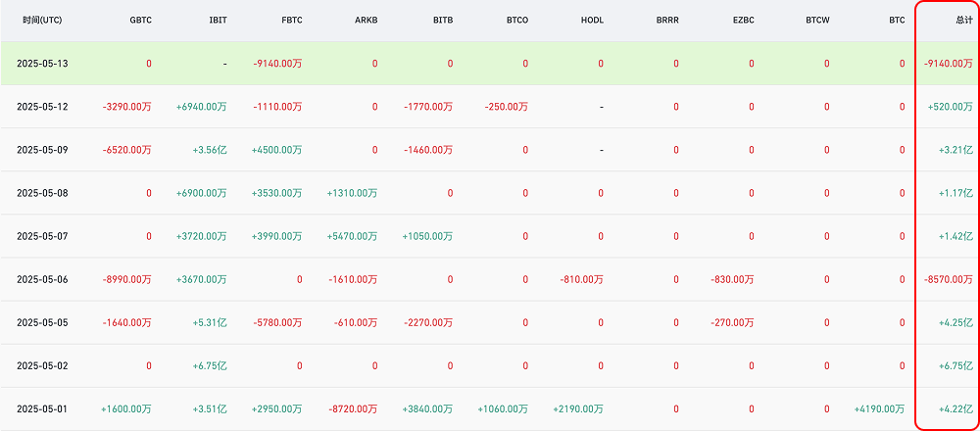This screenshot has width=980, height=431.
Task: Click GBTC value -1640.00万
Action: 126,323
